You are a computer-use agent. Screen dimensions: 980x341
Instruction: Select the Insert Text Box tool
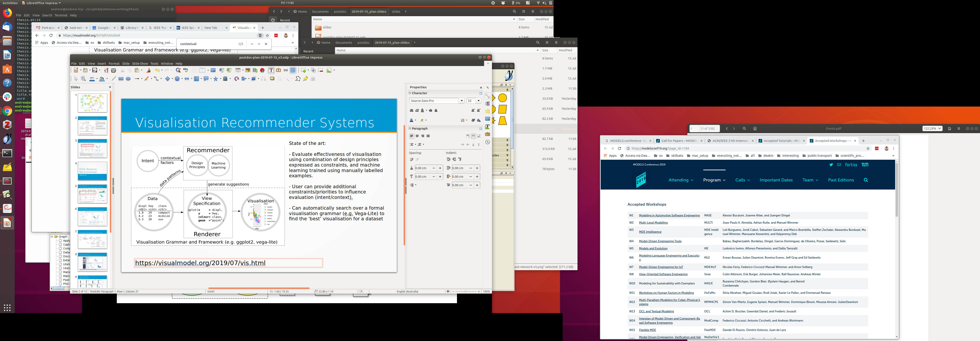tap(271, 70)
